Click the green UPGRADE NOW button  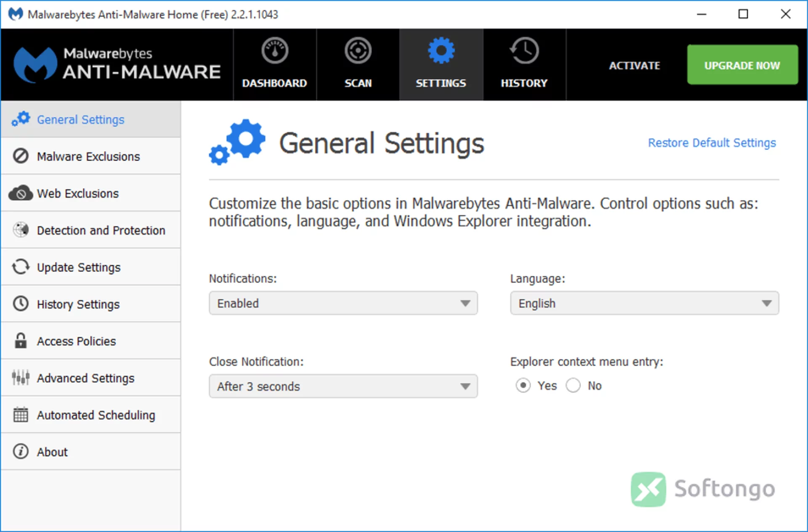pyautogui.click(x=742, y=65)
